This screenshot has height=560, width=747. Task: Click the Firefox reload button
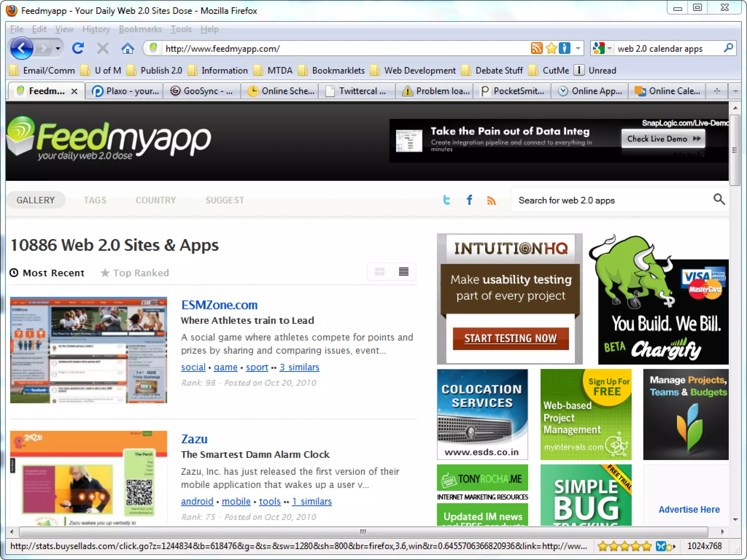[x=78, y=48]
